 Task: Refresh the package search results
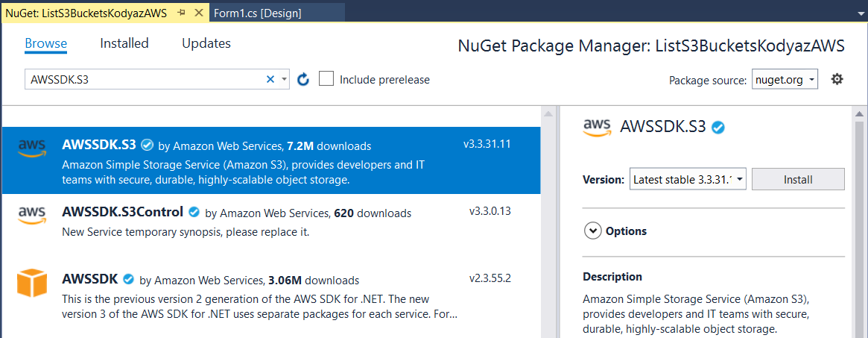coord(302,80)
